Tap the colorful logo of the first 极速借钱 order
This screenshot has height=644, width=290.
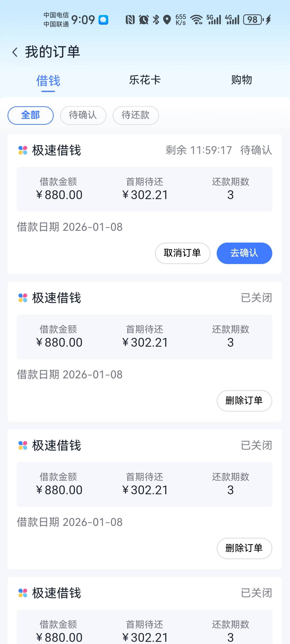[23, 150]
